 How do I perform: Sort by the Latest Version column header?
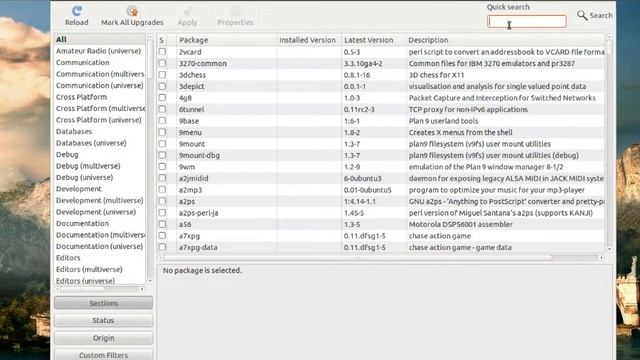pos(373,40)
